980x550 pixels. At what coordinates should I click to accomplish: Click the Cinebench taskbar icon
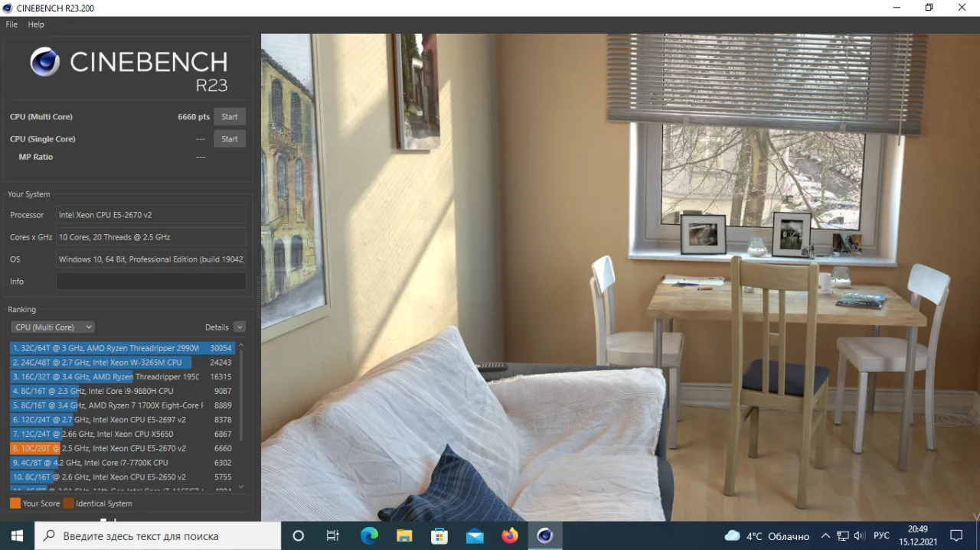point(545,535)
